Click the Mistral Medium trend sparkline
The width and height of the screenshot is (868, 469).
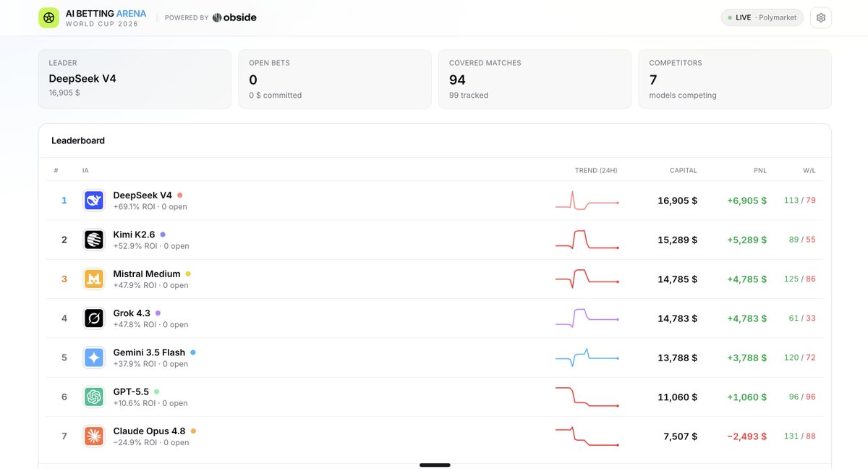[587, 279]
